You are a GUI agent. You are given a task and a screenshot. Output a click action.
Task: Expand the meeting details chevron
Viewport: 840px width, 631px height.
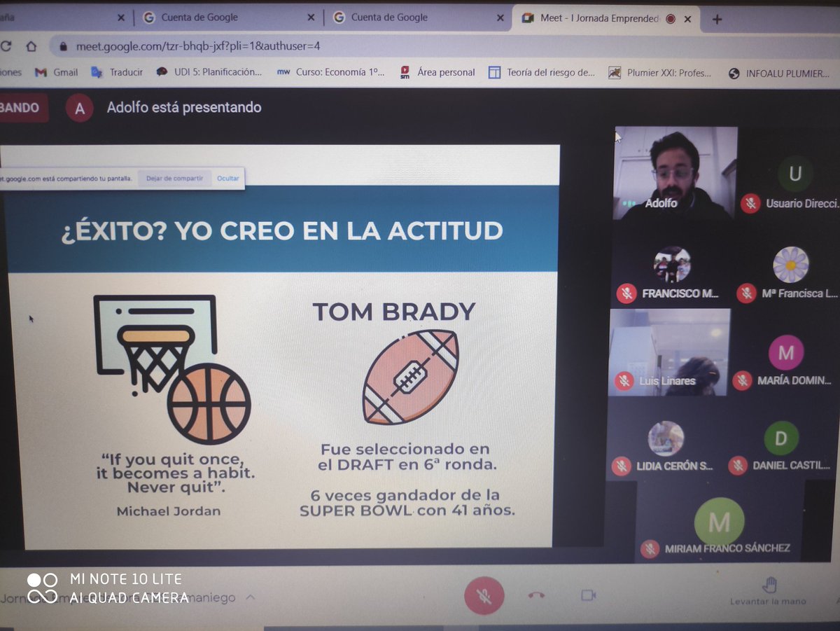pyautogui.click(x=250, y=597)
